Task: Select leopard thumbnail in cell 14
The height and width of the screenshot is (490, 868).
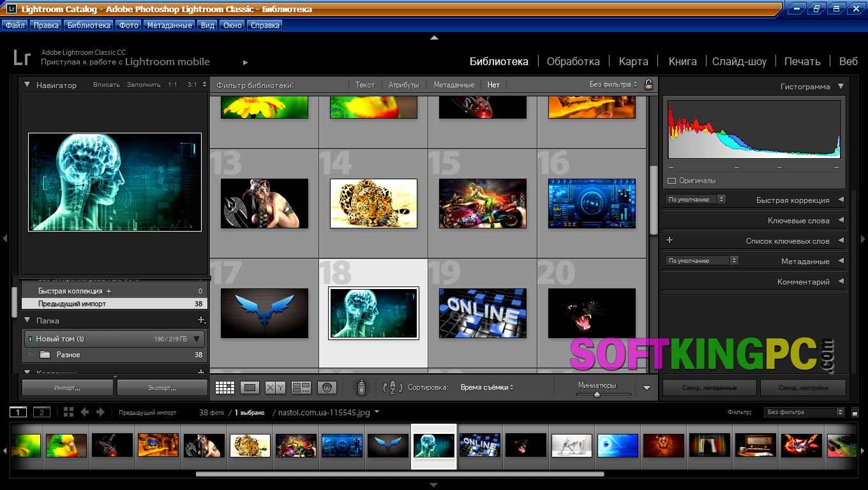Action: [373, 203]
